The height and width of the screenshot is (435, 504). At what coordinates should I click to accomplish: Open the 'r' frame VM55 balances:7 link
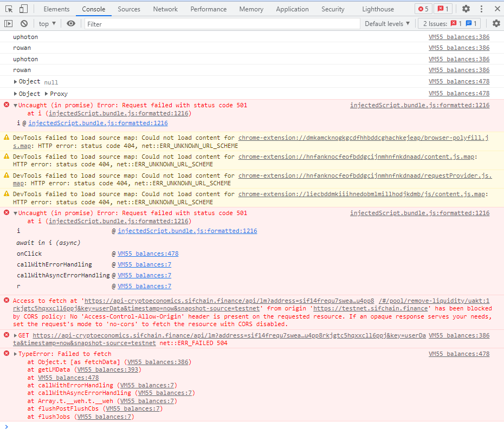click(x=144, y=286)
